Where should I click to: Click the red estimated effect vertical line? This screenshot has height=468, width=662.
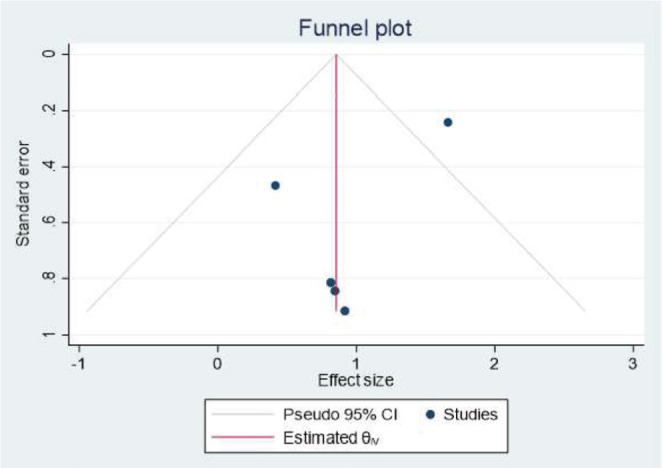coord(336,200)
